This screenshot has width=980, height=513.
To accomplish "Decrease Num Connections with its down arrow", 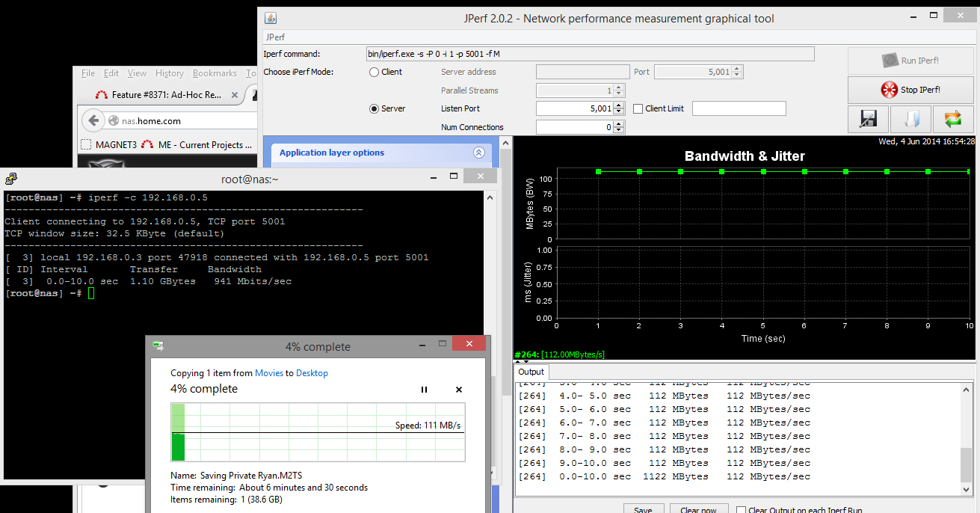I will pyautogui.click(x=620, y=130).
